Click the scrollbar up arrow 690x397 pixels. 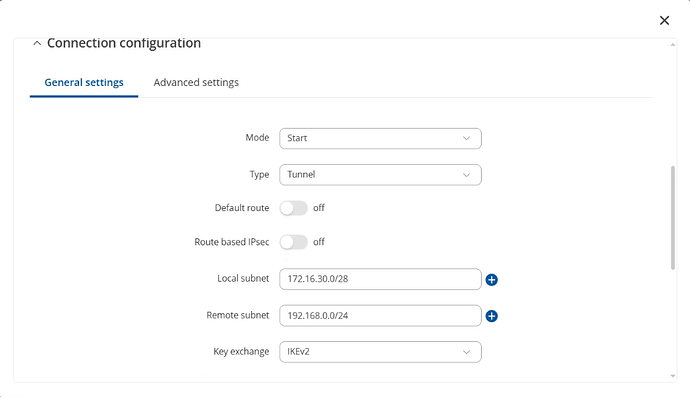(672, 44)
